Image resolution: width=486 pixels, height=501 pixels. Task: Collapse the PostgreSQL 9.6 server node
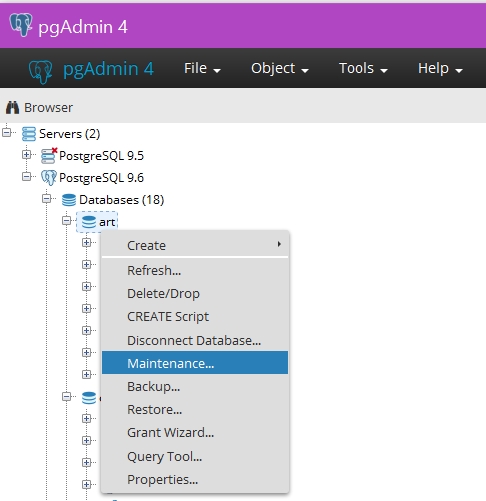tap(26, 177)
